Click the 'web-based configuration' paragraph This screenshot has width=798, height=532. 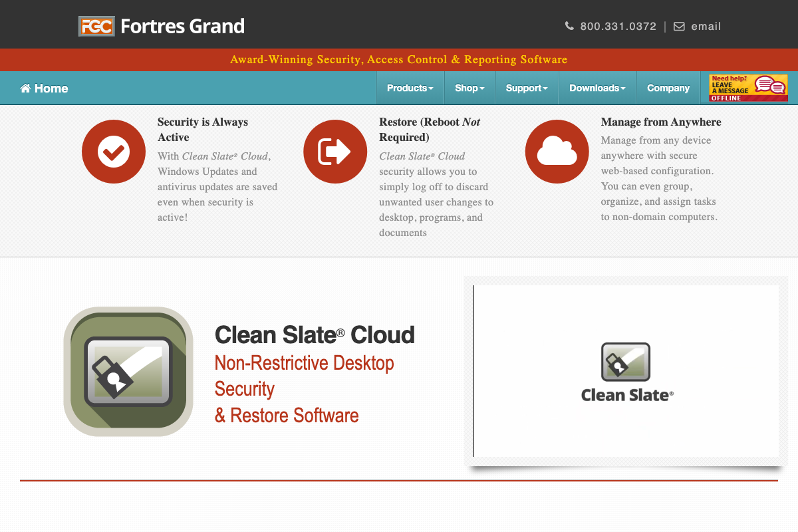click(659, 179)
